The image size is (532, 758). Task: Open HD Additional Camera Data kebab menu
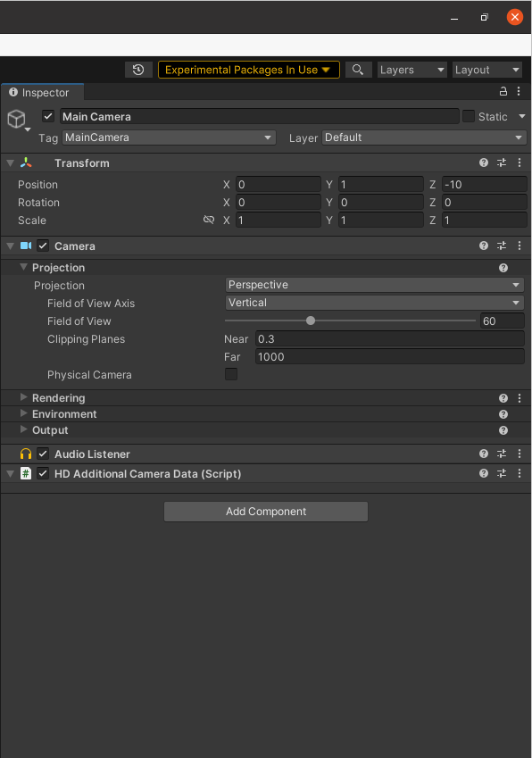[520, 473]
